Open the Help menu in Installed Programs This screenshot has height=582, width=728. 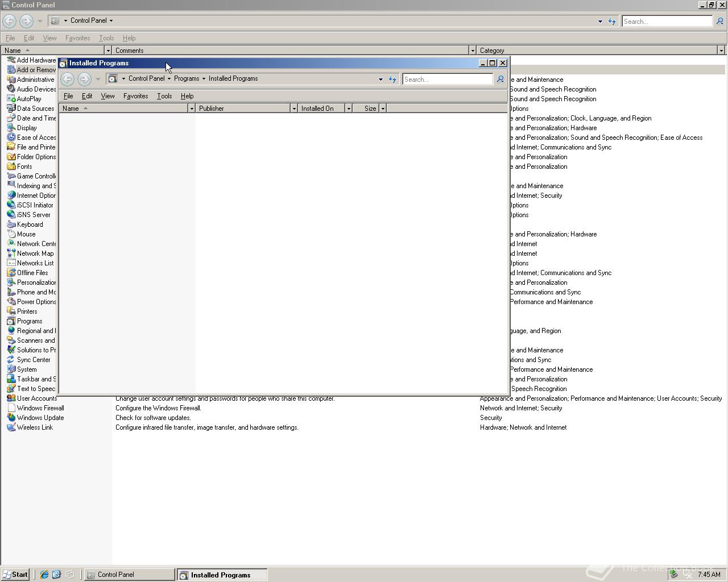click(187, 96)
